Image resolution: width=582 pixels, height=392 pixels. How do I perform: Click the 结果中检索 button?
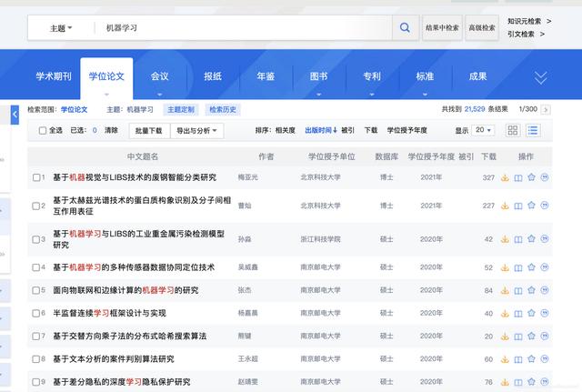[442, 28]
